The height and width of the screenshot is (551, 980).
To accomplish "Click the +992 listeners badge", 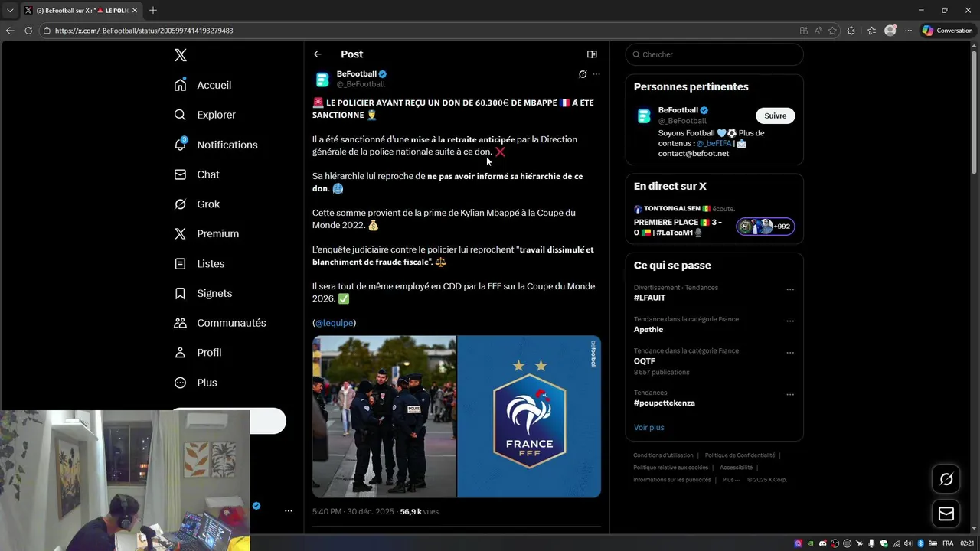I will pos(766,227).
